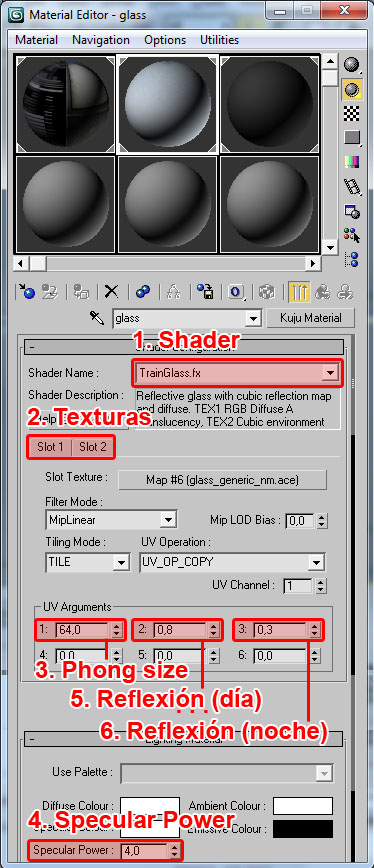Click the Put to Library icon
The height and width of the screenshot is (868, 374).
coord(205,291)
